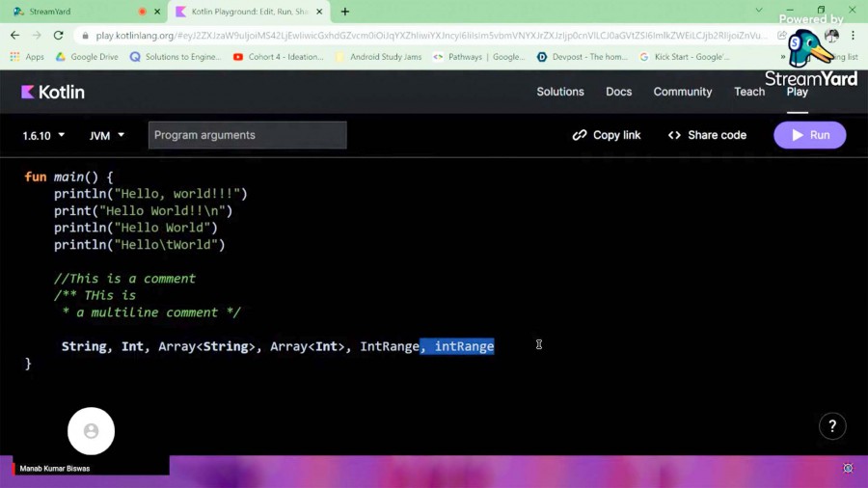The image size is (868, 488).
Task: Open the help question mark button
Action: [831, 425]
